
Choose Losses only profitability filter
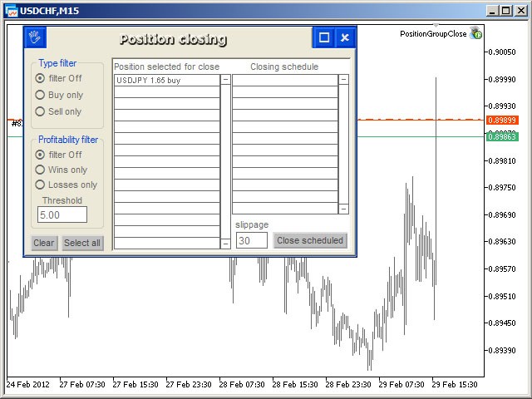point(40,185)
